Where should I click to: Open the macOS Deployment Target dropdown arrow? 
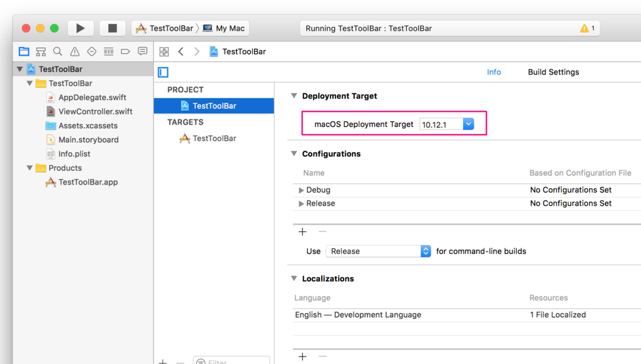pos(468,124)
